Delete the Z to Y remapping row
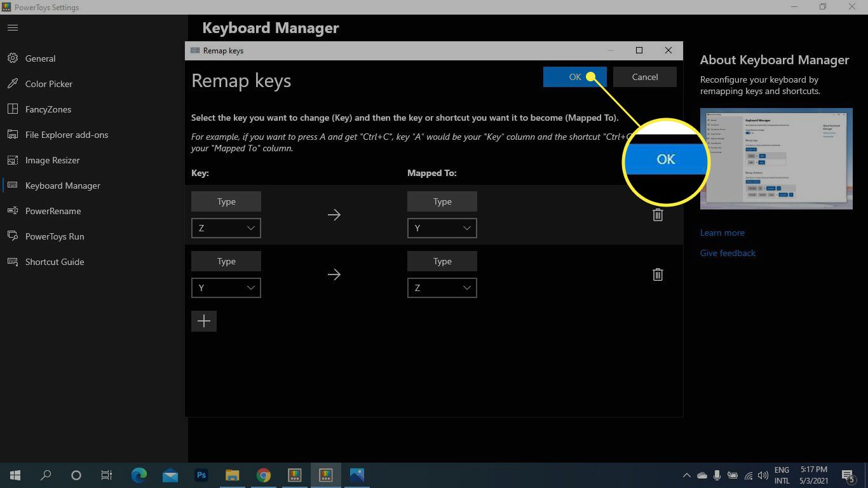 coord(658,215)
